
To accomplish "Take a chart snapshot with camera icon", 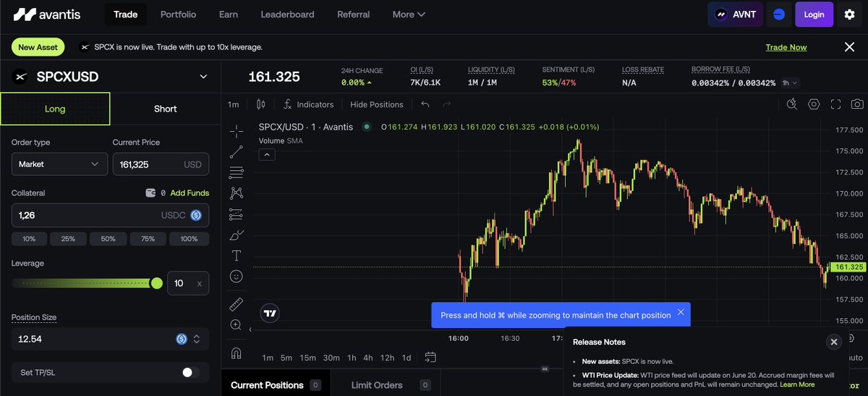I will [x=857, y=104].
